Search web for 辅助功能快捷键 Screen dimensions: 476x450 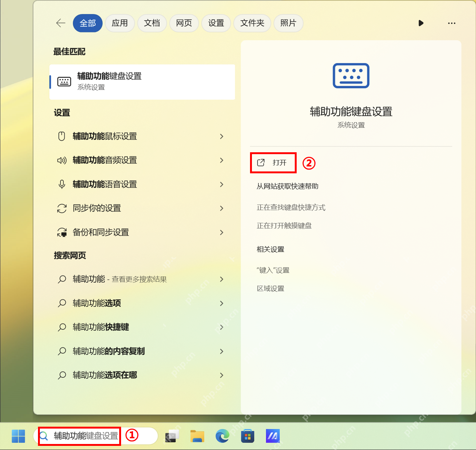(x=142, y=327)
